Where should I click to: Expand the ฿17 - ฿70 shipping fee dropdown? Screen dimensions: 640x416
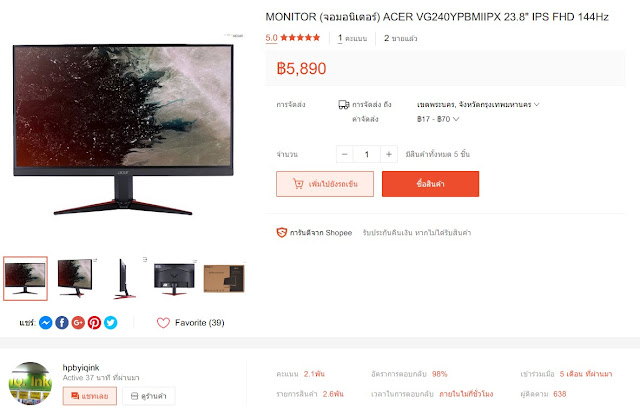pyautogui.click(x=438, y=119)
